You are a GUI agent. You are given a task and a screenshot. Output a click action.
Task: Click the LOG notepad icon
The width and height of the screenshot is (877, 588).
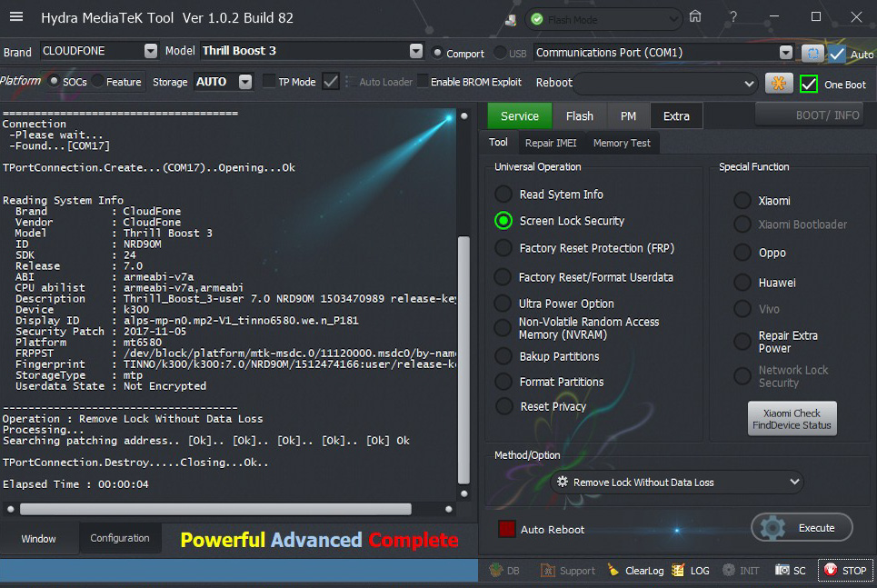678,570
